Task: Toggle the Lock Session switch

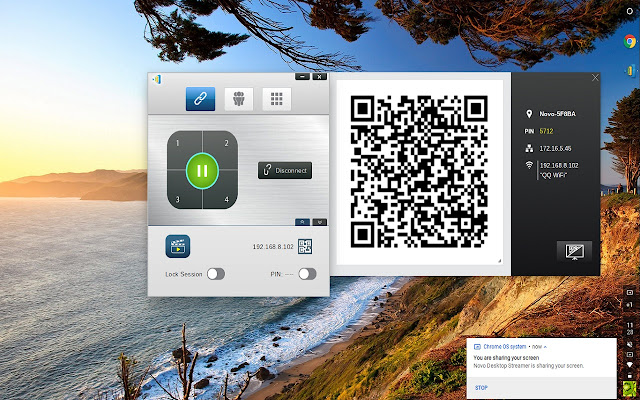Action: click(x=216, y=274)
